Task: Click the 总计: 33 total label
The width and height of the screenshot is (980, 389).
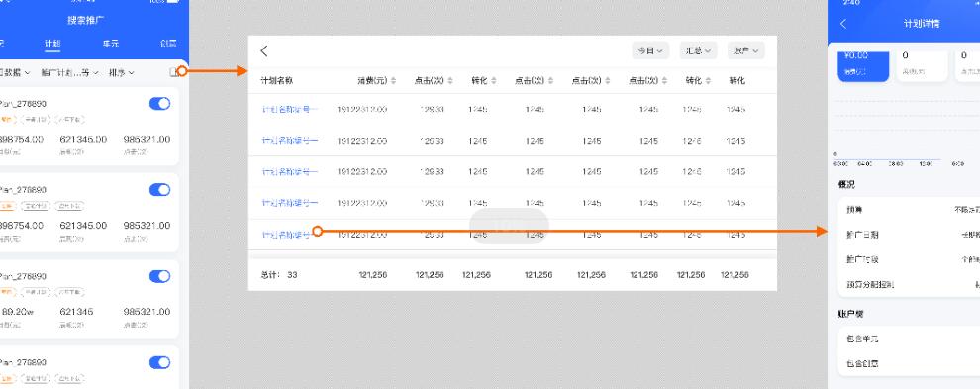Action: 279,274
